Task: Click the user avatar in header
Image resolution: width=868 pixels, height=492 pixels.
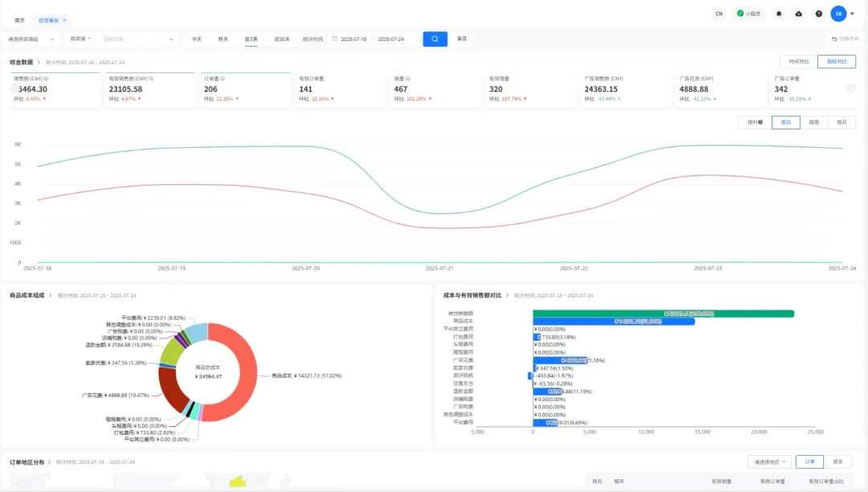Action: pos(838,14)
